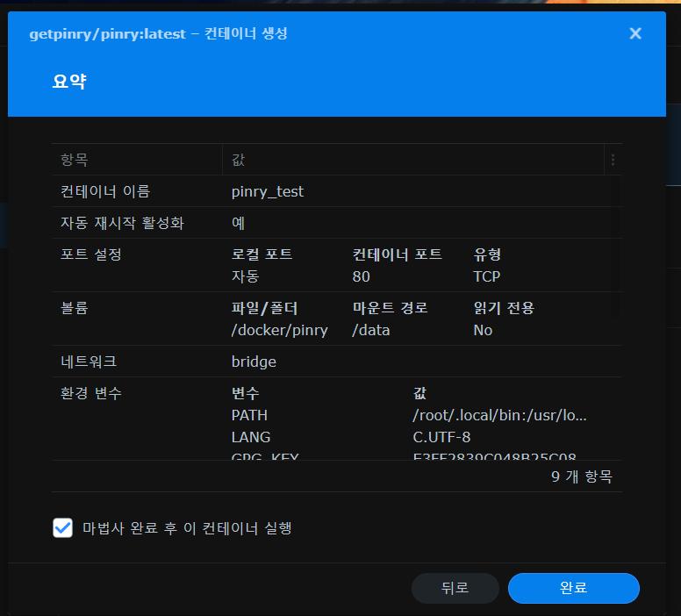
Task: Click the bridge network value
Action: point(254,362)
